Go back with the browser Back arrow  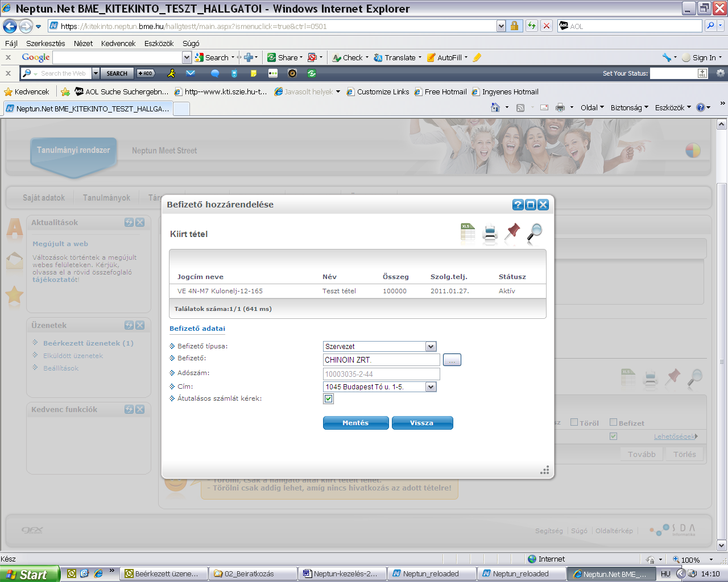click(10, 26)
